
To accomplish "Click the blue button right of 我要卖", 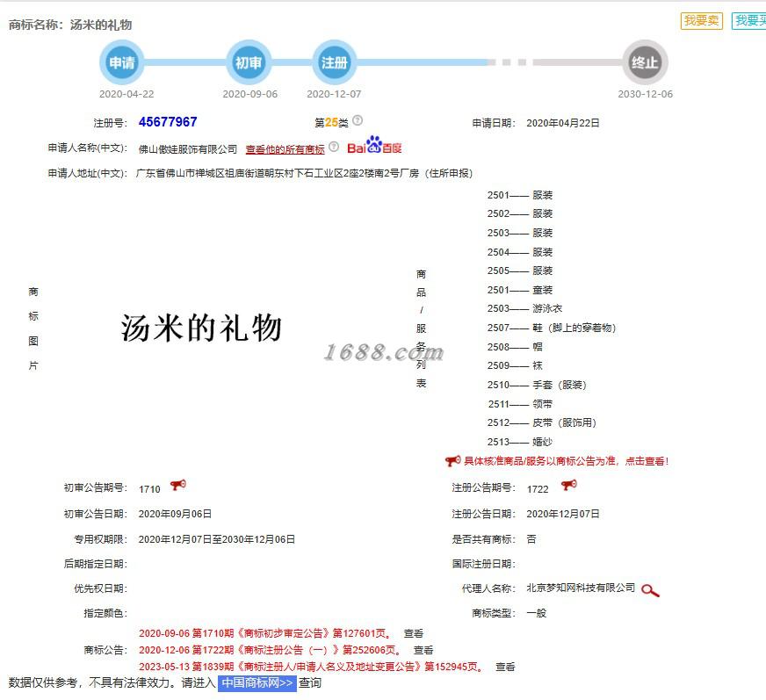I will coord(749,20).
